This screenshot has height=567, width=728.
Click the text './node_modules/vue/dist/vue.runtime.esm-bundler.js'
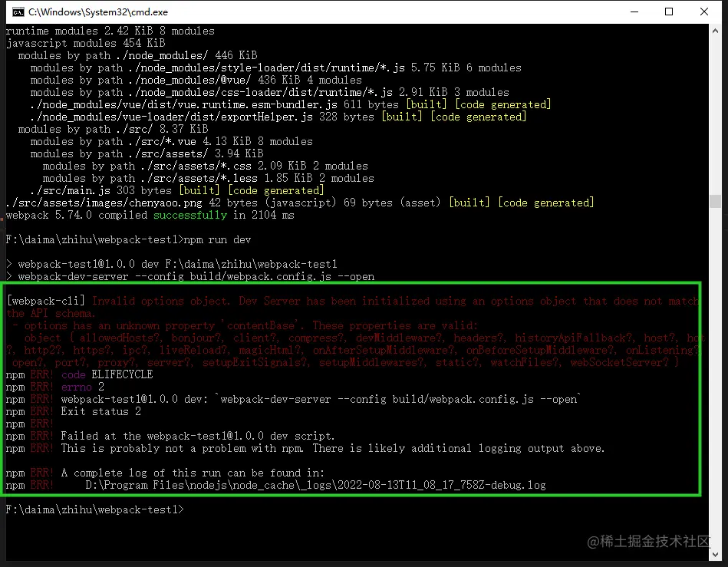(184, 104)
